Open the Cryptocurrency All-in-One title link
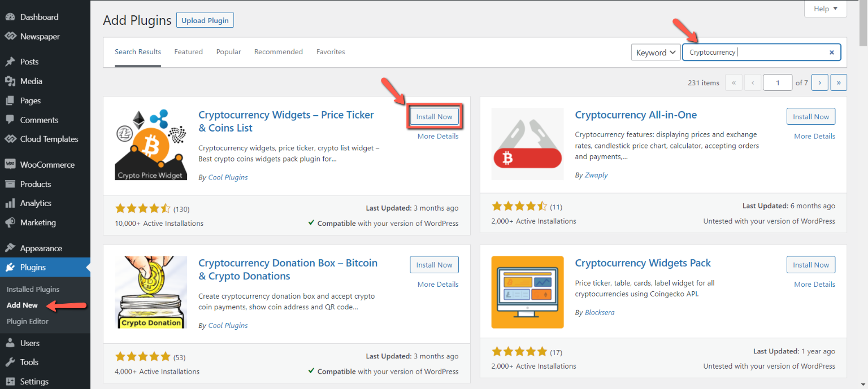868x389 pixels. 636,115
